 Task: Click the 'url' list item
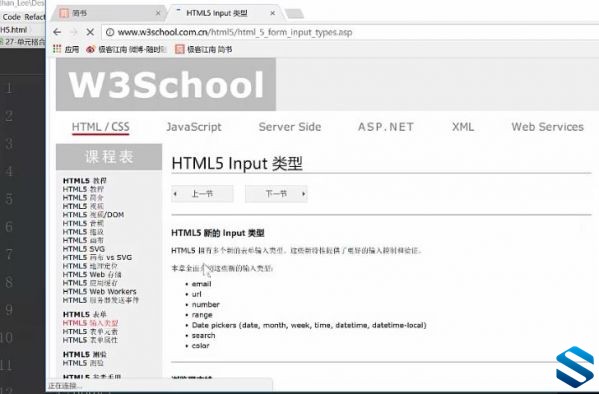(x=196, y=294)
